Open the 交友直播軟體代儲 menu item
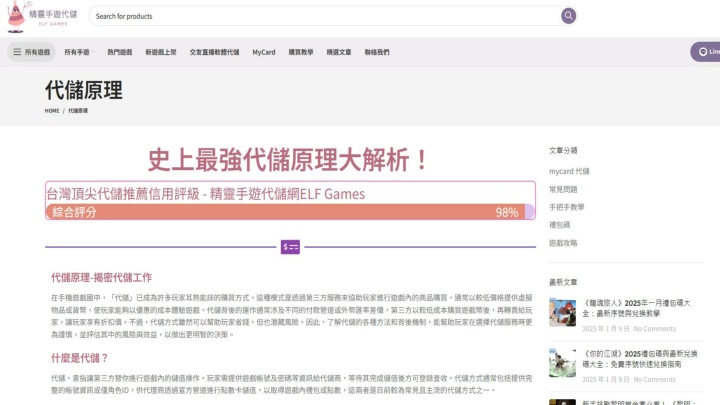The width and height of the screenshot is (720, 405). [214, 52]
